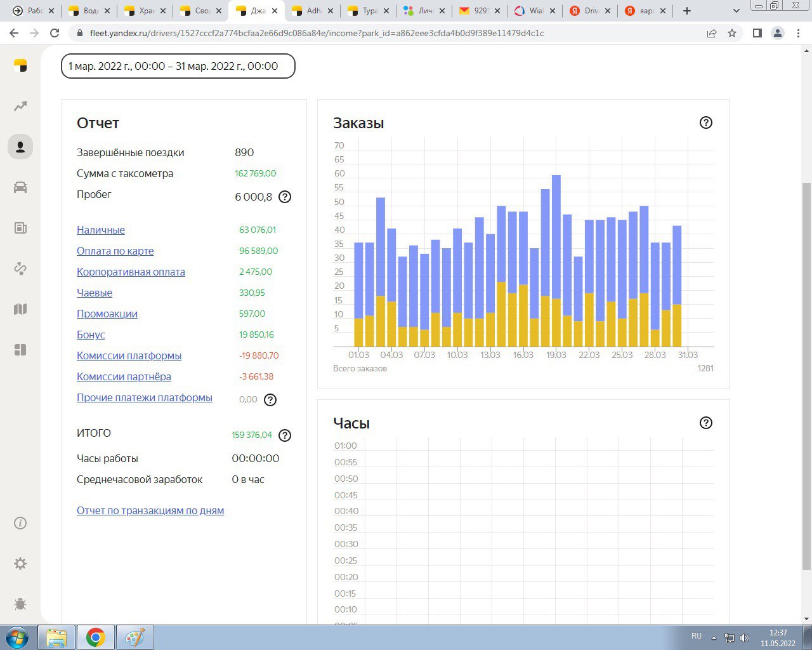Screen dimensions: 812x650
Task: Open the Chrome profile avatar
Action: pos(778,33)
